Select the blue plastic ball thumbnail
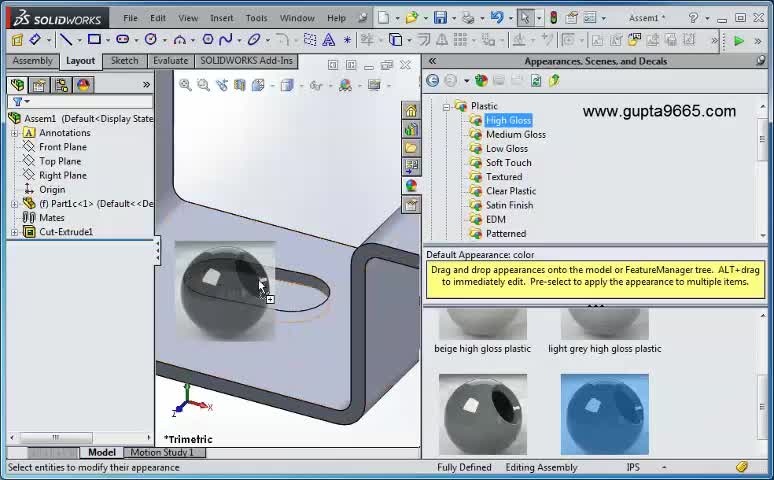 pyautogui.click(x=605, y=414)
